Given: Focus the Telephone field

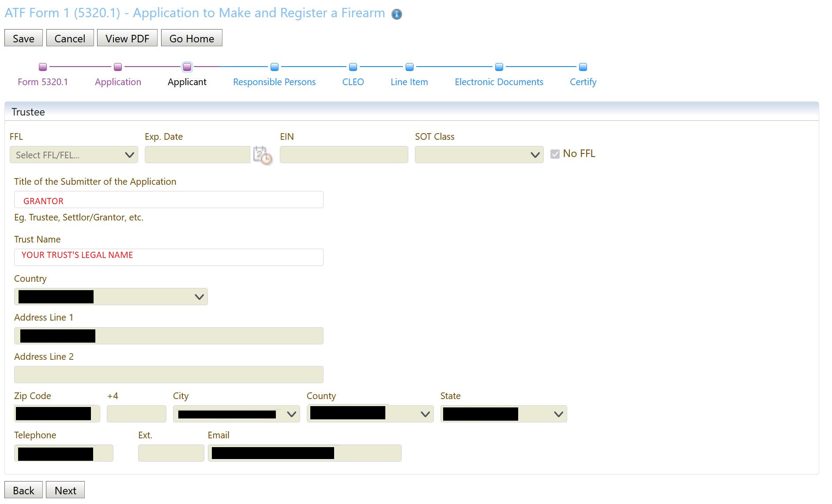Looking at the screenshot, I should [x=64, y=453].
